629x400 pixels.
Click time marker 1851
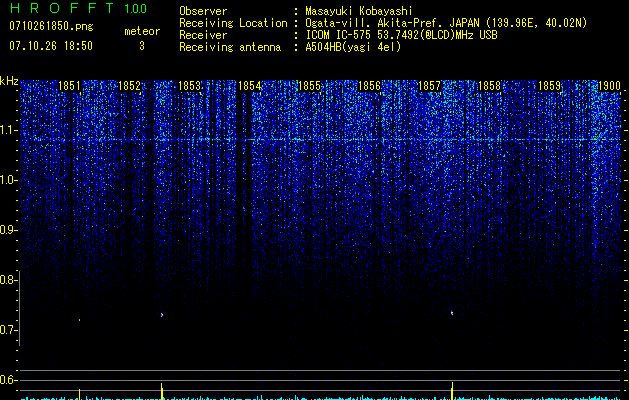click(69, 86)
